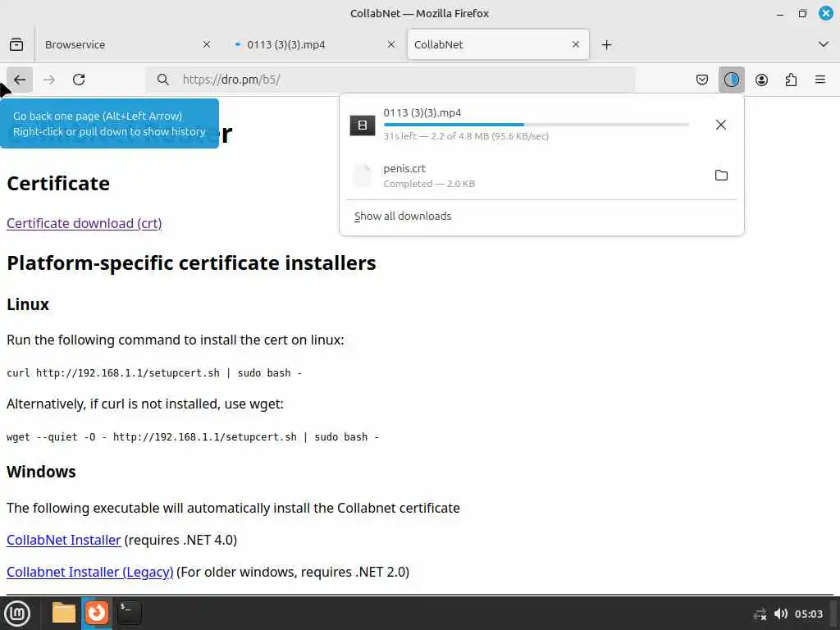
Task: Click Show all downloads
Action: (x=403, y=217)
